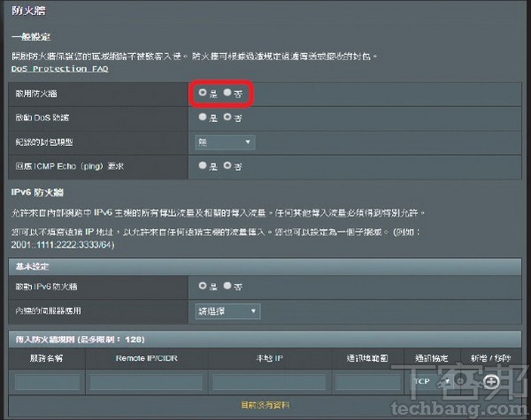Viewport: 531px width, 420px height.
Task: Open the DoS Protection FAQ link
Action: pos(61,68)
